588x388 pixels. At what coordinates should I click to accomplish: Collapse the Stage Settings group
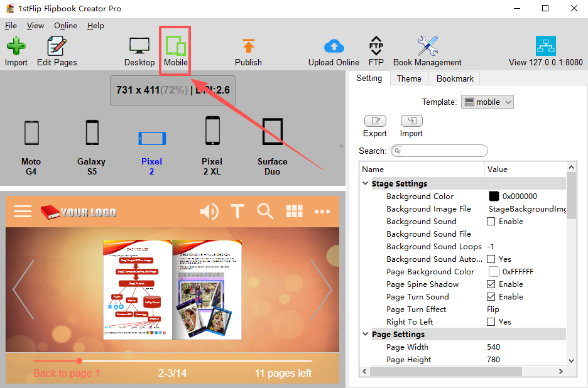[x=365, y=183]
